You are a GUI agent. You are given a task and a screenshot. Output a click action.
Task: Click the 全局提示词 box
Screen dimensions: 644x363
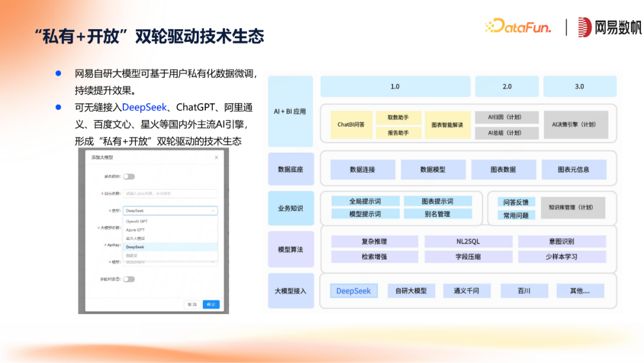tap(365, 201)
